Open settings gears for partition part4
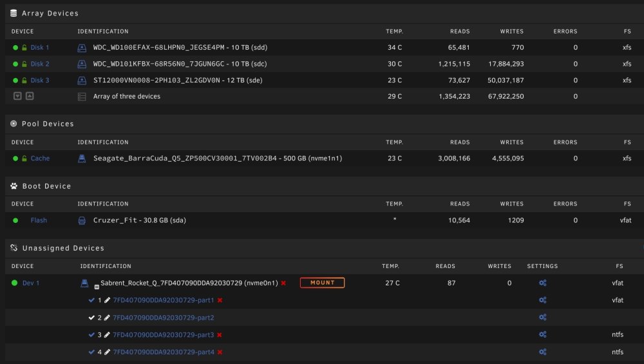Viewport: 644px width, 364px height. click(542, 352)
